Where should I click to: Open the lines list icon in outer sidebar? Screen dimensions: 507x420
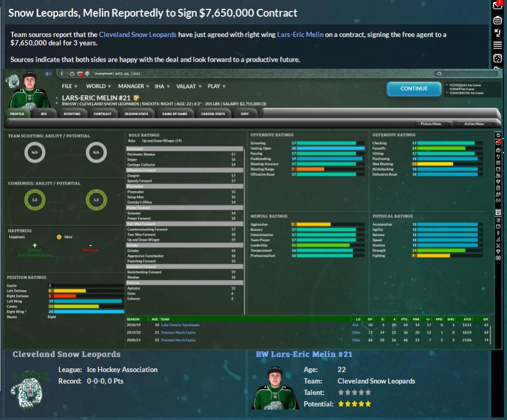498,45
